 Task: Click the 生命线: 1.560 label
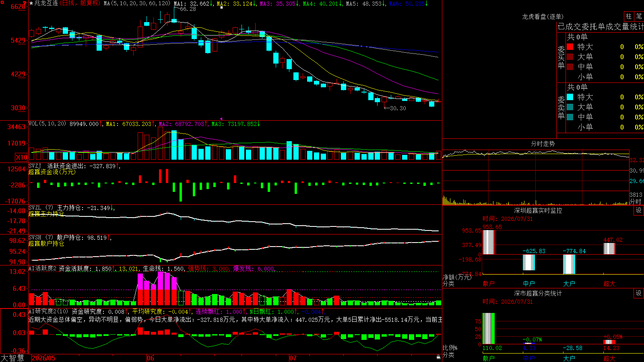(x=164, y=269)
